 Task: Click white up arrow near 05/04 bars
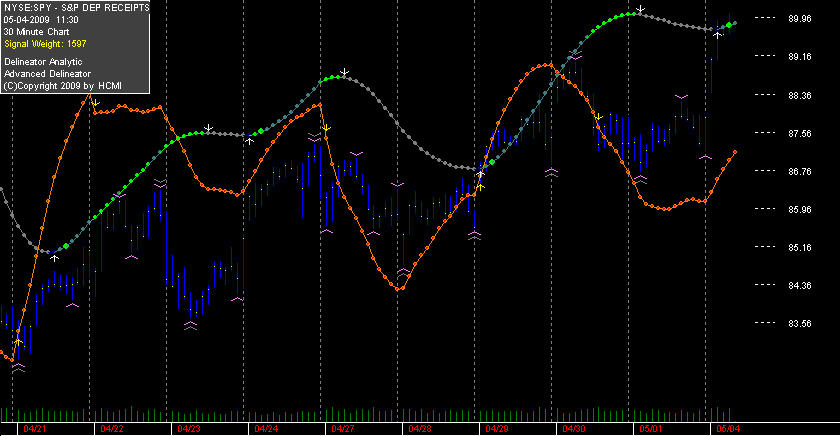click(718, 35)
